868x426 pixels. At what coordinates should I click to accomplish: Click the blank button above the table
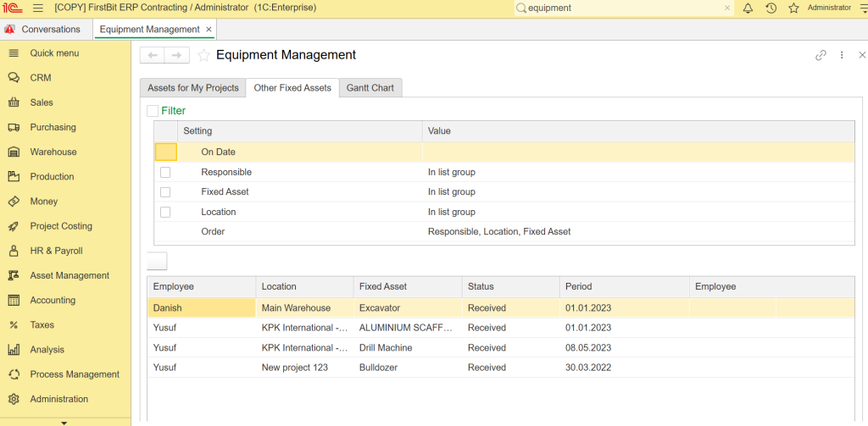(x=157, y=261)
